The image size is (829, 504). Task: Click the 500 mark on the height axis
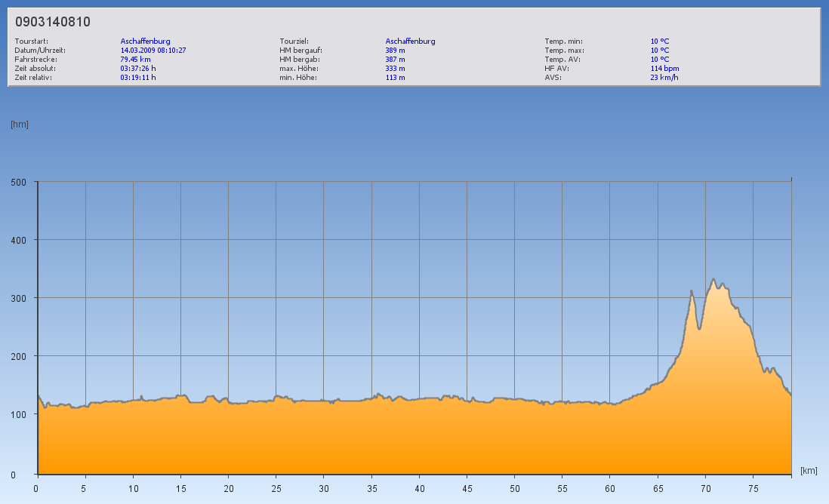pos(19,182)
